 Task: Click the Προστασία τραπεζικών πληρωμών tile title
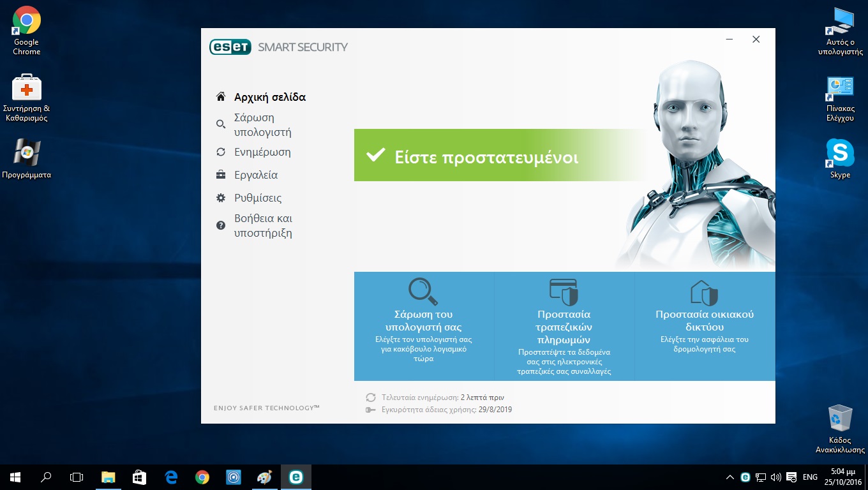564,327
